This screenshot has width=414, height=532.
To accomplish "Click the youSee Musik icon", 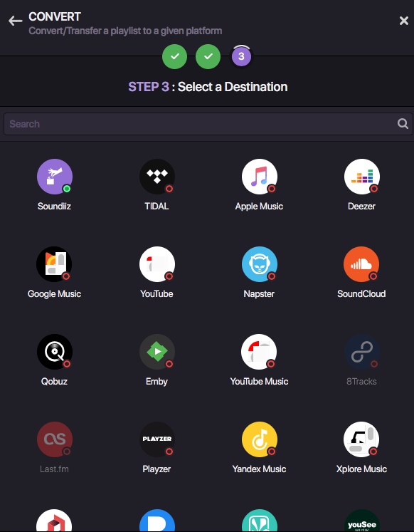I will coord(362,521).
